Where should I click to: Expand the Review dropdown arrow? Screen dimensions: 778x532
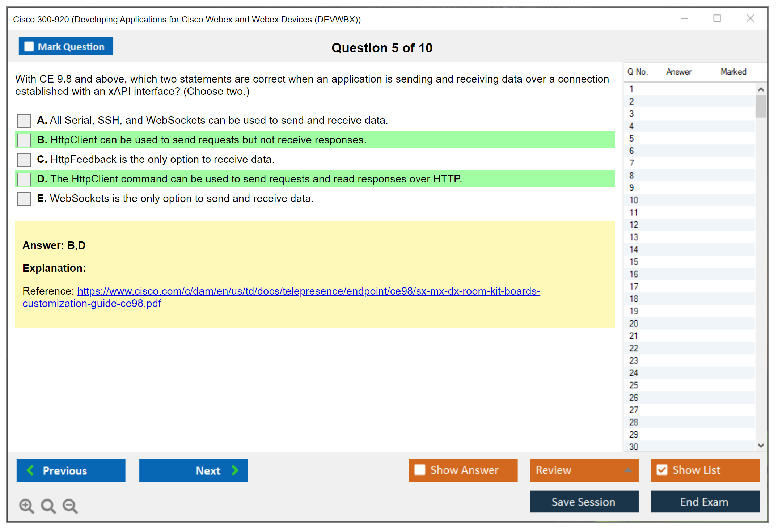628,470
